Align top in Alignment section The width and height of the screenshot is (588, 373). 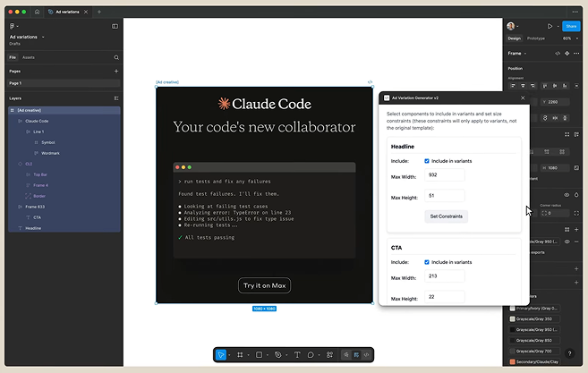(x=545, y=86)
